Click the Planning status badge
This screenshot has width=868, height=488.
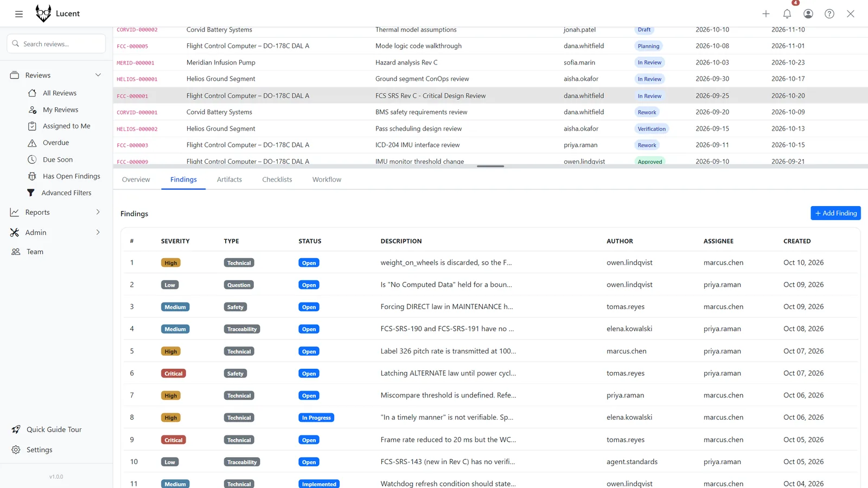point(648,47)
